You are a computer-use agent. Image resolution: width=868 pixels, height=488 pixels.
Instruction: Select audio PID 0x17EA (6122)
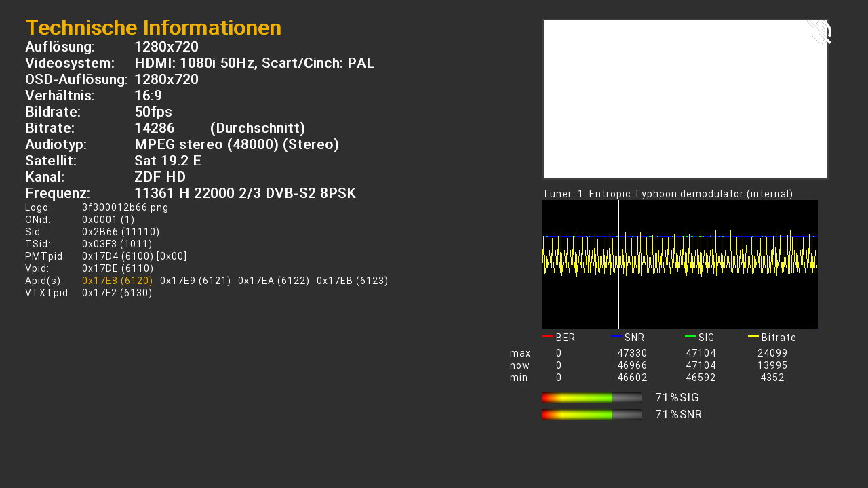[273, 281]
